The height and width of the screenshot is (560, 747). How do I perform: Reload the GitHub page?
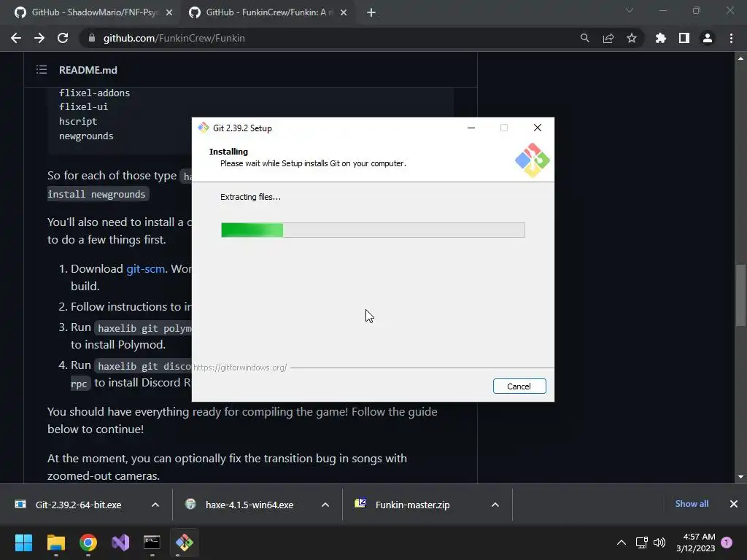(63, 38)
